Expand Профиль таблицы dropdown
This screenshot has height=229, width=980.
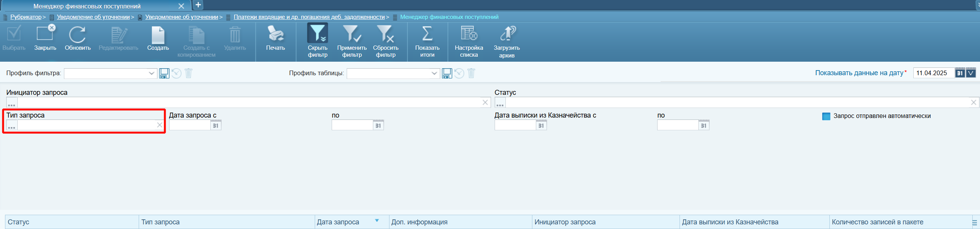[x=434, y=73]
